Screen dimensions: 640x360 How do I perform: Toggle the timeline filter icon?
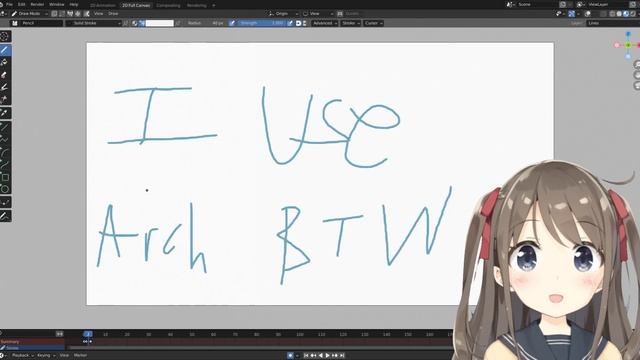tap(60, 334)
